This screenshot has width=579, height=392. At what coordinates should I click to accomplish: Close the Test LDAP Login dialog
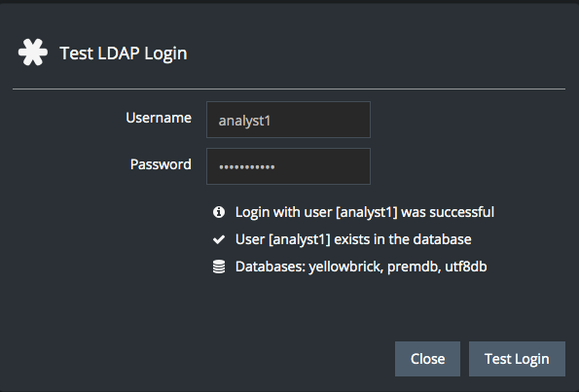(427, 359)
